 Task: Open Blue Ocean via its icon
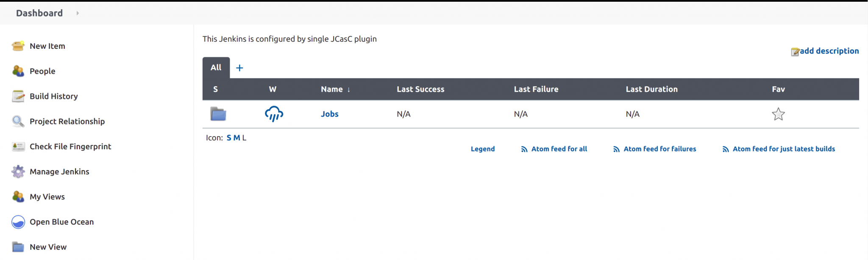point(17,221)
